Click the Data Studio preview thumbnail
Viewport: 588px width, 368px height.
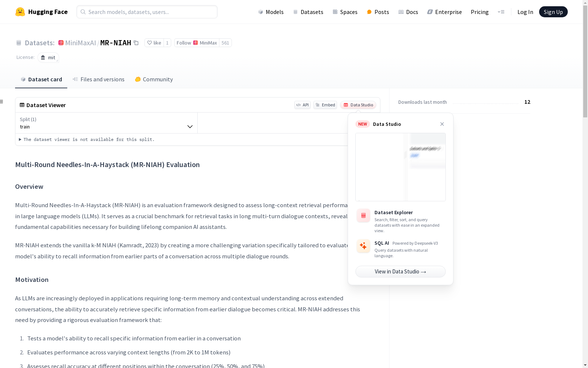click(401, 167)
